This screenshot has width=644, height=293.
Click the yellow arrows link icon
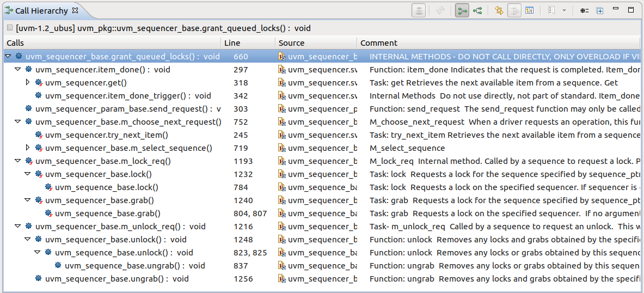pyautogui.click(x=499, y=10)
